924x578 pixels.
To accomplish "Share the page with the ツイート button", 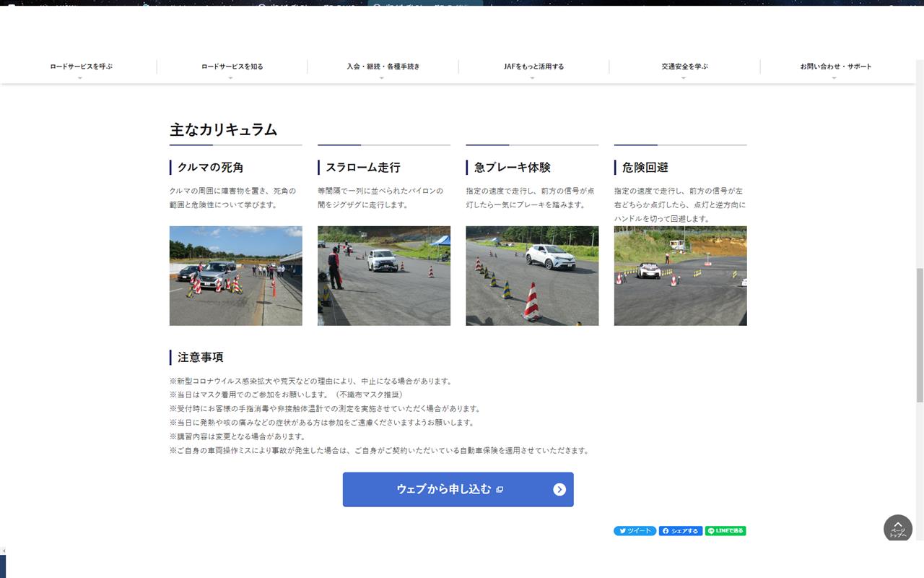I will tap(635, 531).
